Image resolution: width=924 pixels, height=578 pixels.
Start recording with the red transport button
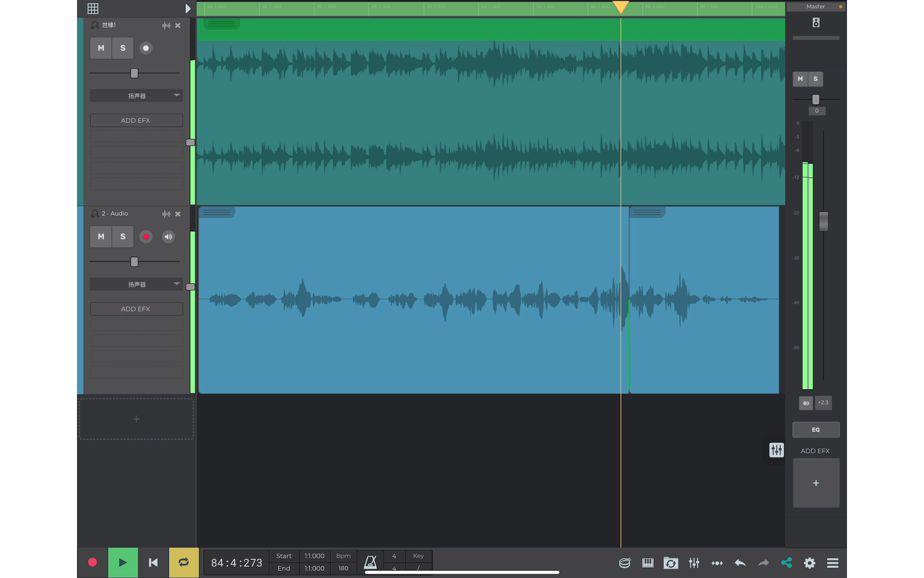[x=92, y=562]
